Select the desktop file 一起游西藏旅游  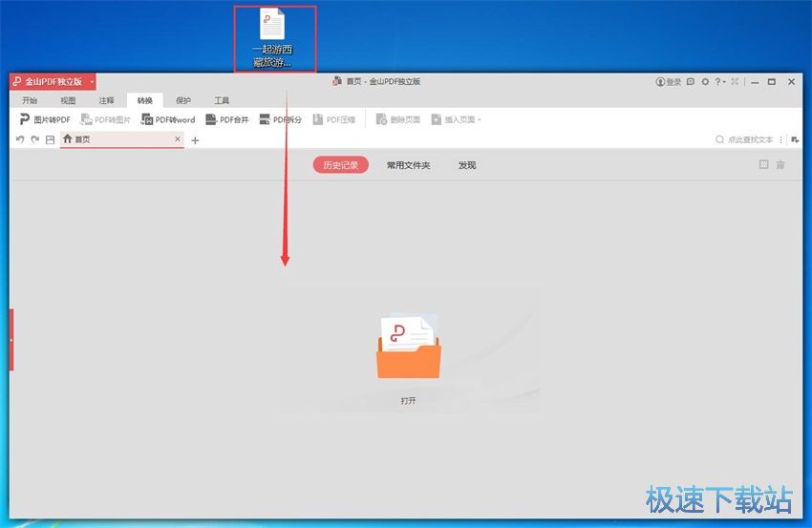(x=274, y=39)
